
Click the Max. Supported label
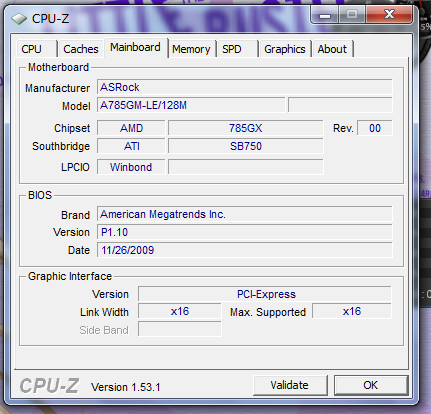coord(268,312)
